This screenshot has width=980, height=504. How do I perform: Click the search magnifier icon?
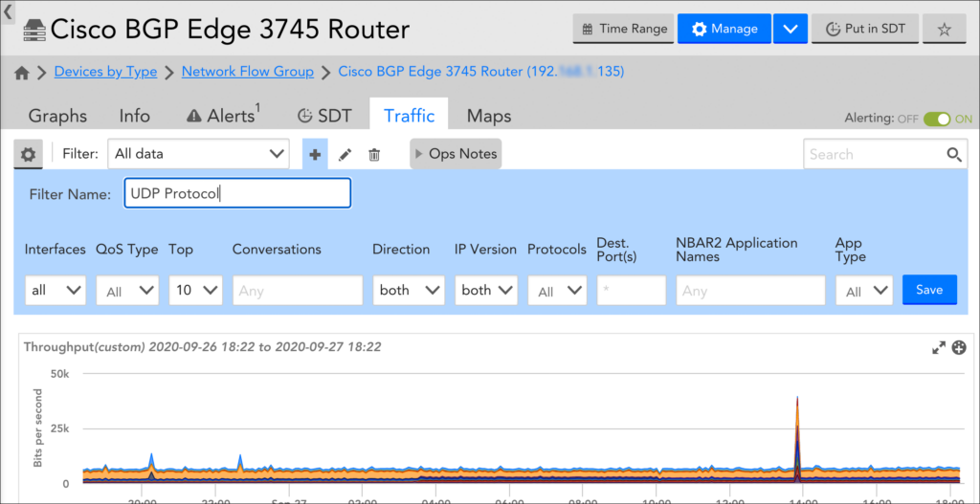pyautogui.click(x=954, y=154)
